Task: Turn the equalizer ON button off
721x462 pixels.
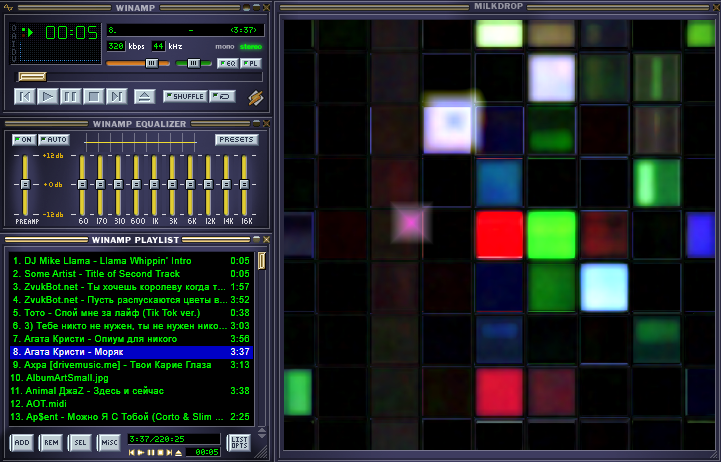Action: point(24,140)
